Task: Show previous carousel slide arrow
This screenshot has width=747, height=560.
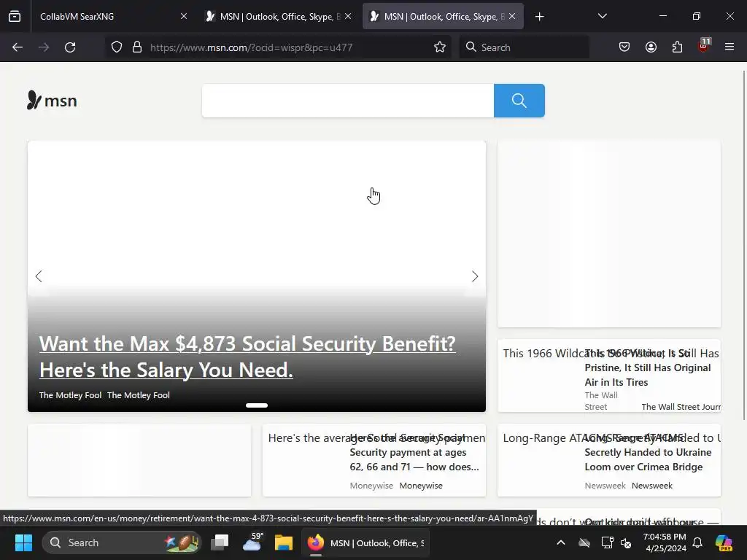Action: click(x=39, y=276)
